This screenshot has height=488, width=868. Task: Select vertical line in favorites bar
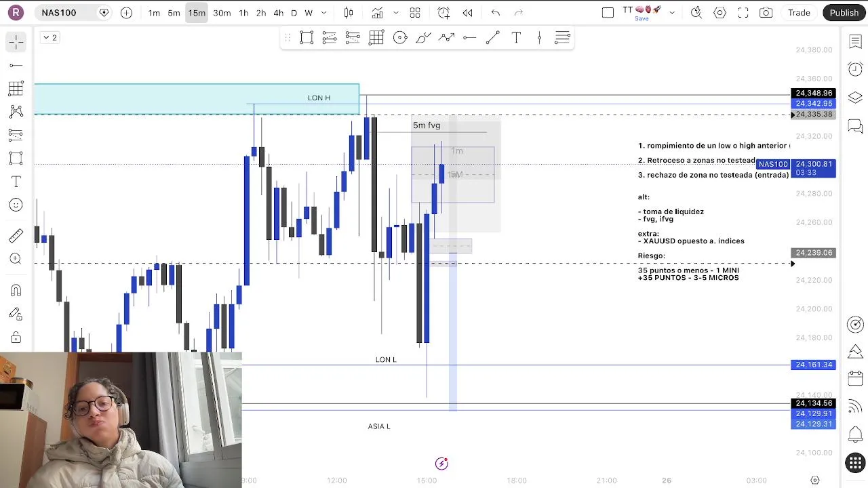tap(539, 38)
